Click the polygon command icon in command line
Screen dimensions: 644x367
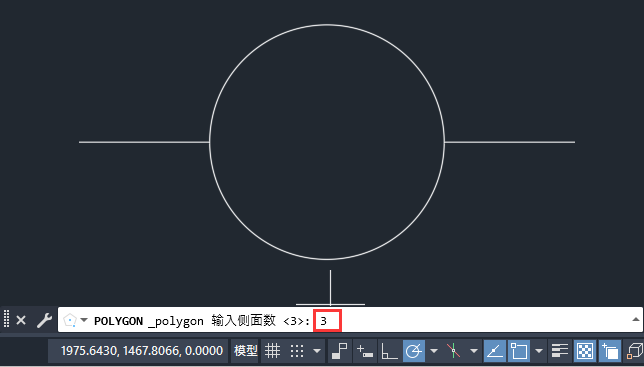70,320
